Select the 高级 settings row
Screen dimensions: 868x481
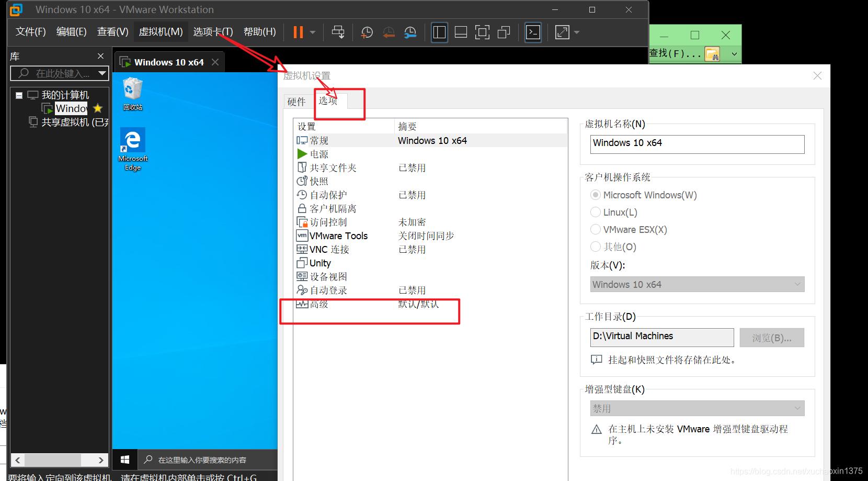(430, 304)
